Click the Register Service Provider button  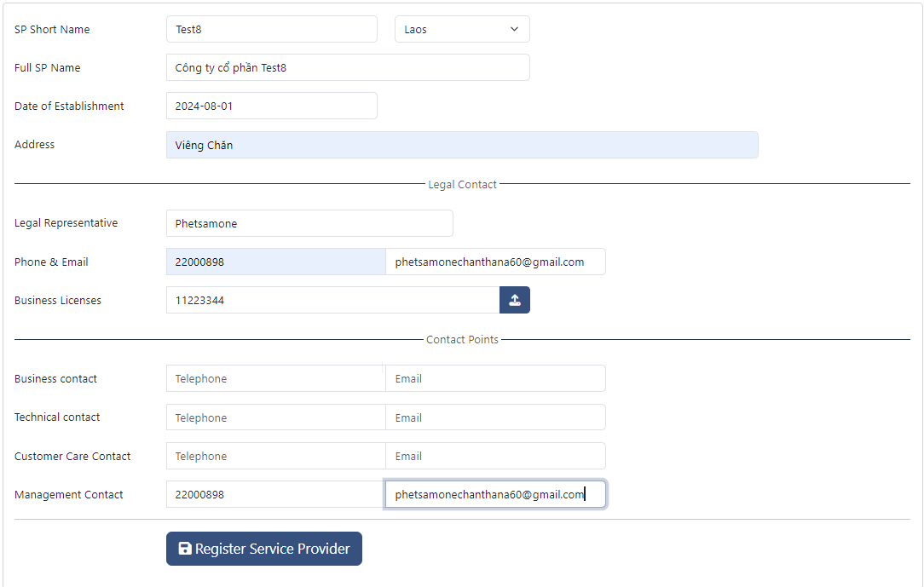pyautogui.click(x=264, y=549)
